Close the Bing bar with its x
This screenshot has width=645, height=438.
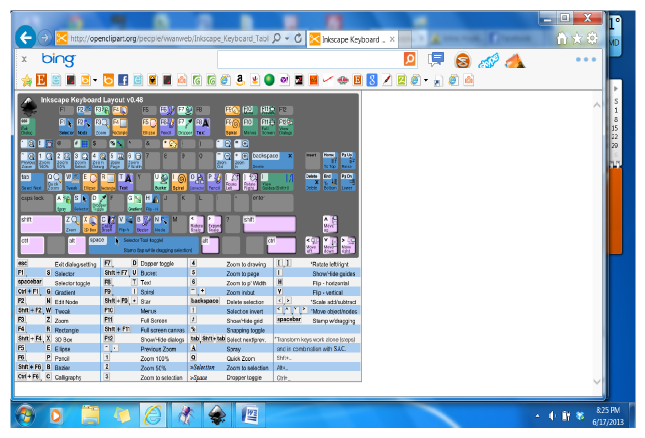pyautogui.click(x=24, y=60)
